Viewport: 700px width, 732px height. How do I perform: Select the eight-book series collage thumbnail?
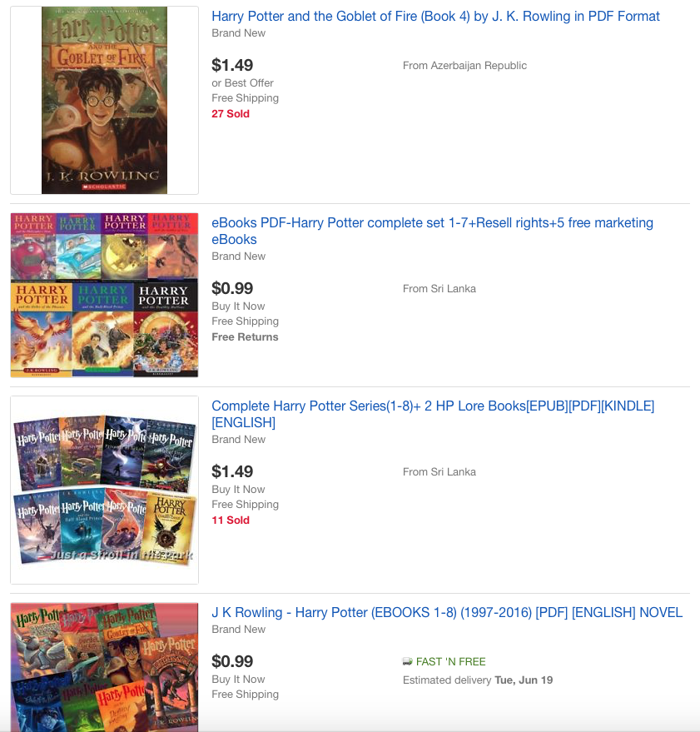[x=105, y=490]
